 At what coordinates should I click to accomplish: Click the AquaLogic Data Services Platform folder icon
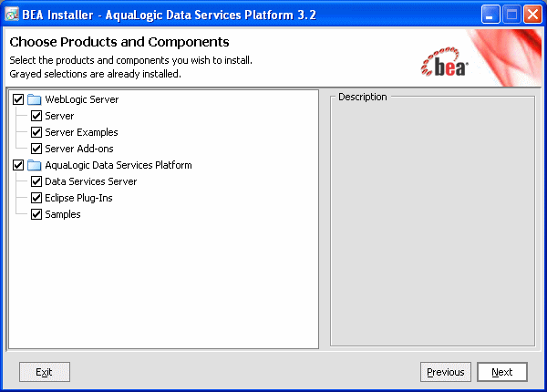pyautogui.click(x=35, y=165)
